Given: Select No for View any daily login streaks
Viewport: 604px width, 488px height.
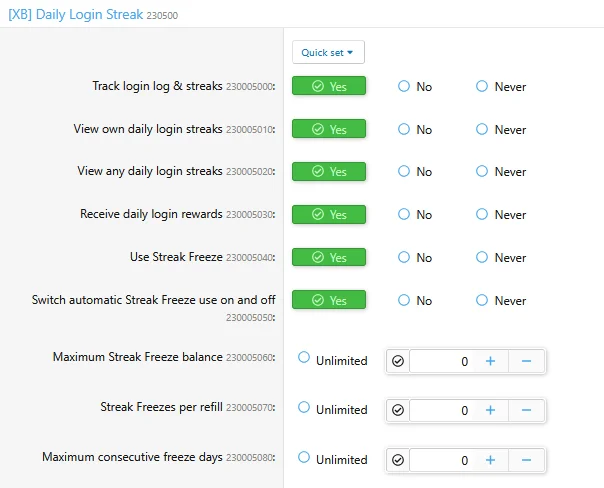Looking at the screenshot, I should point(415,171).
